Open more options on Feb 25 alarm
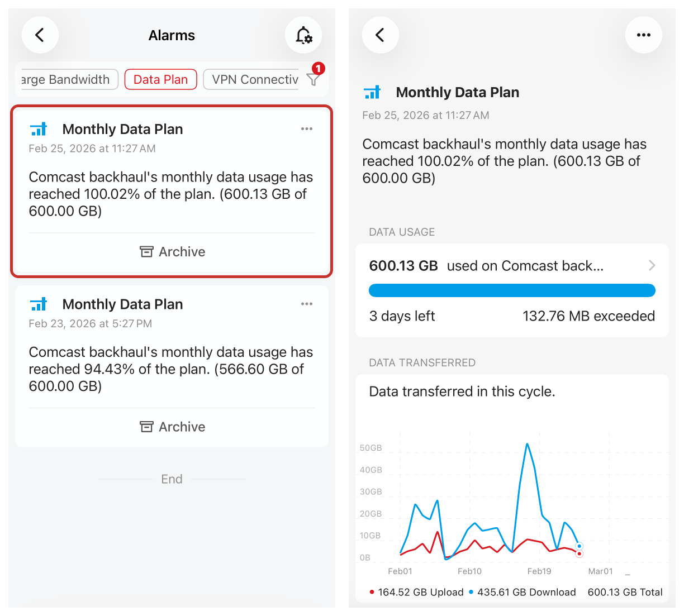The width and height of the screenshot is (684, 616). 306,129
